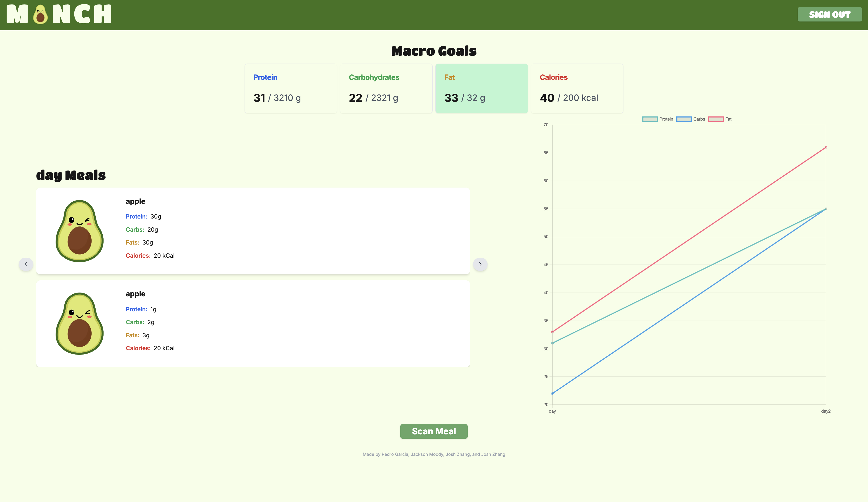This screenshot has height=502, width=868.
Task: Click Carbs data point at day
Action: click(552, 393)
